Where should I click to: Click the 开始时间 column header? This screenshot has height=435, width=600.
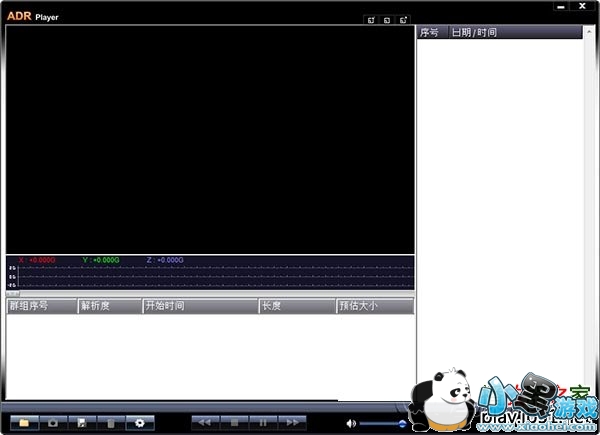click(x=201, y=306)
